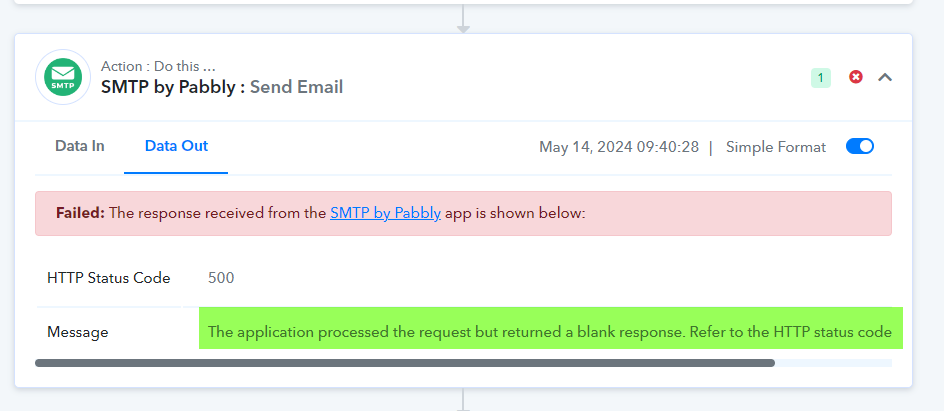Collapse the Send Email action step
The image size is (944, 411).
pos(884,77)
